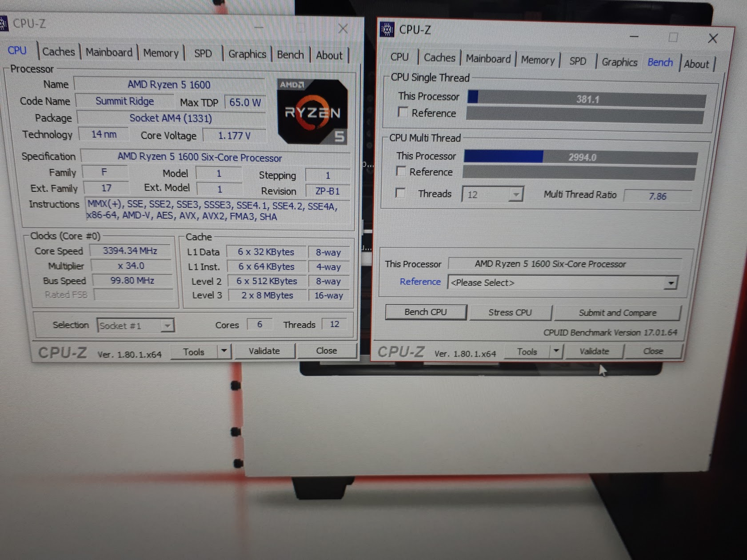Click Validate button in right Bench window
Viewport: 747px width, 560px height.
pyautogui.click(x=594, y=351)
